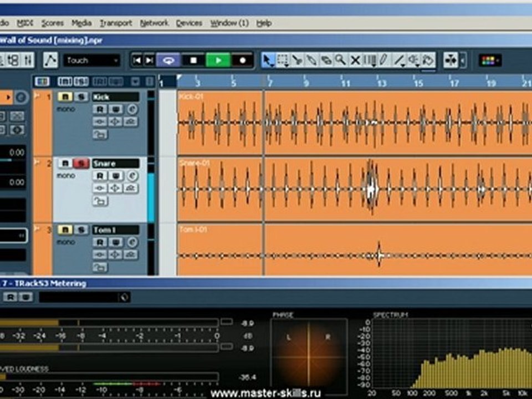The height and width of the screenshot is (399, 532).
Task: Click the Kick track sends bypass icon
Action: 131,122
